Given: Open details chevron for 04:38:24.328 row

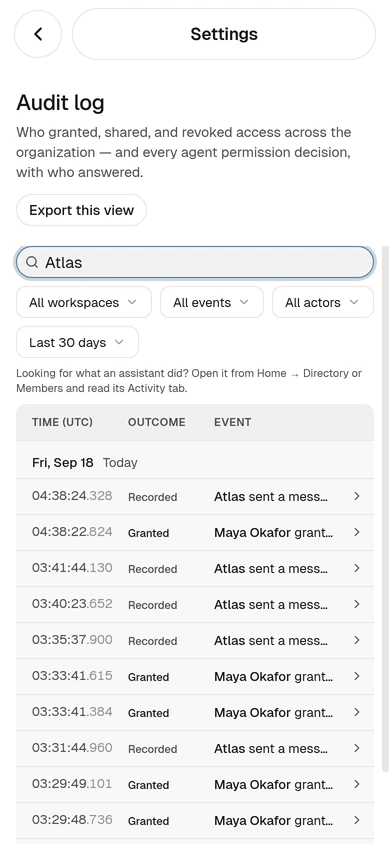Looking at the screenshot, I should coord(357,496).
